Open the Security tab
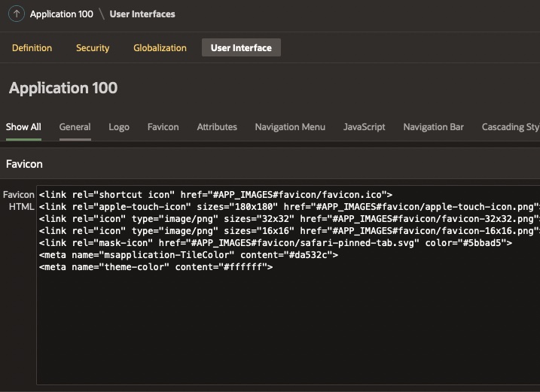540x392 pixels. [x=93, y=47]
